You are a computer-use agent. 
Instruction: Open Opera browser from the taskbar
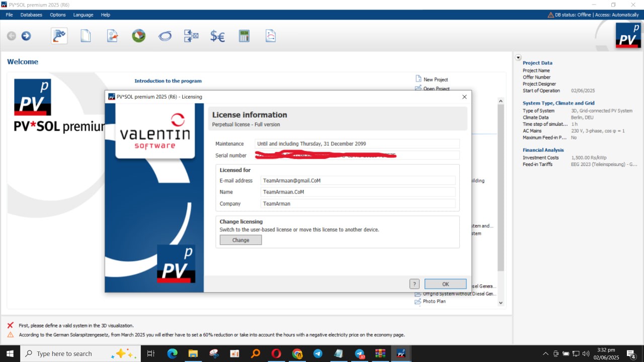pyautogui.click(x=276, y=353)
